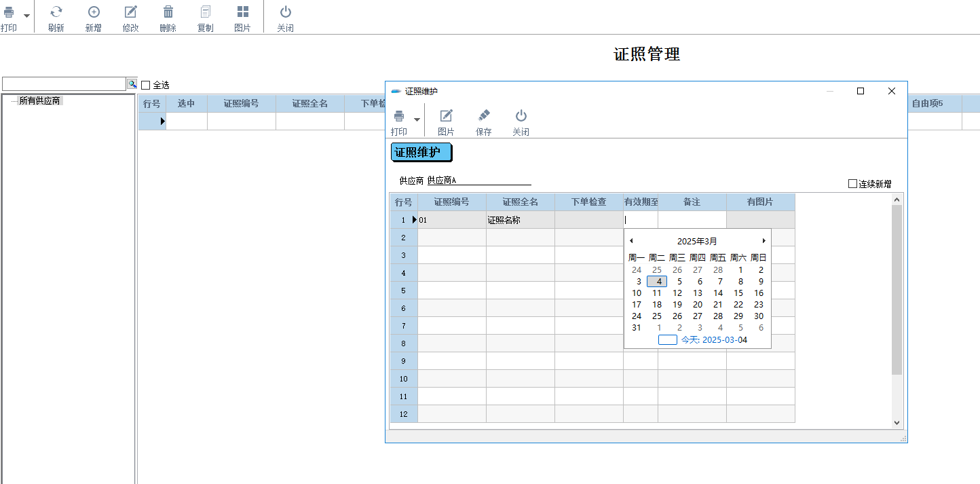Click the Today: 2025-03-04 link
Viewport: 980px width, 484px height.
point(714,339)
